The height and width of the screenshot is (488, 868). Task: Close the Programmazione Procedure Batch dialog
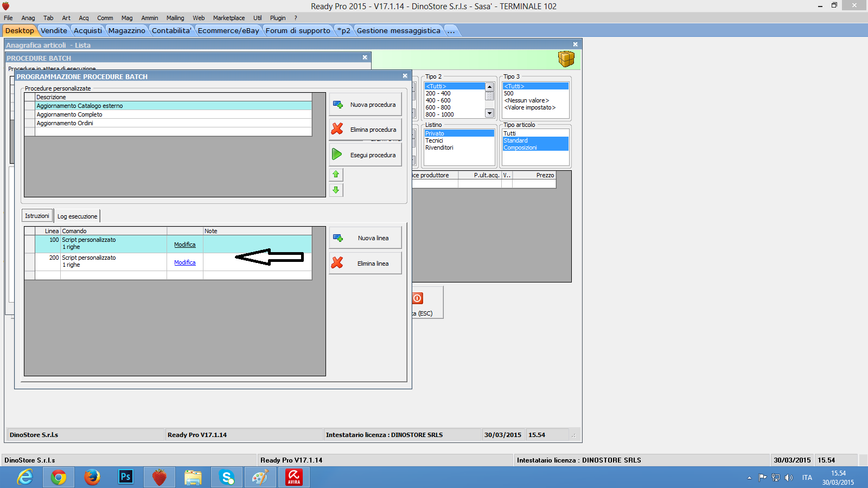405,76
